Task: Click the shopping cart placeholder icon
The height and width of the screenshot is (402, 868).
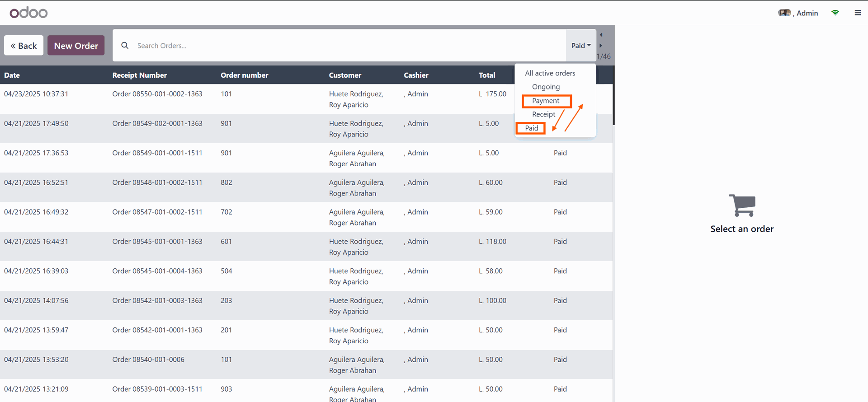Action: [x=742, y=206]
